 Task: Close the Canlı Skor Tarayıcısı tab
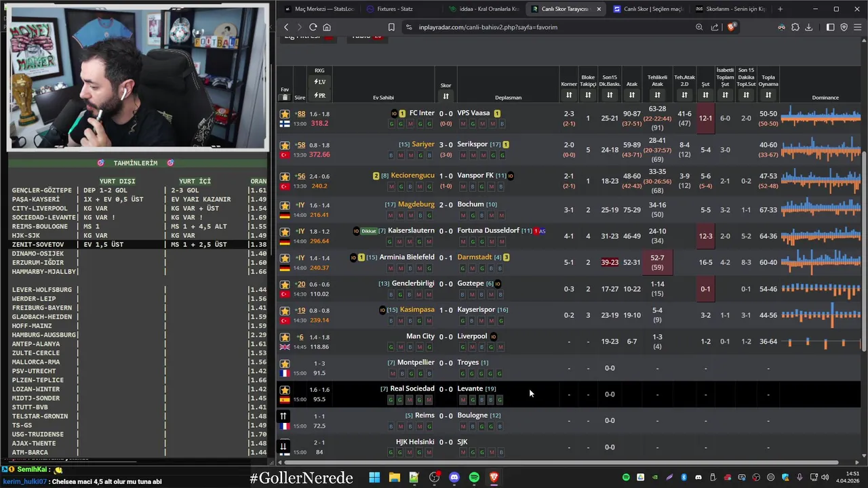[x=598, y=9]
